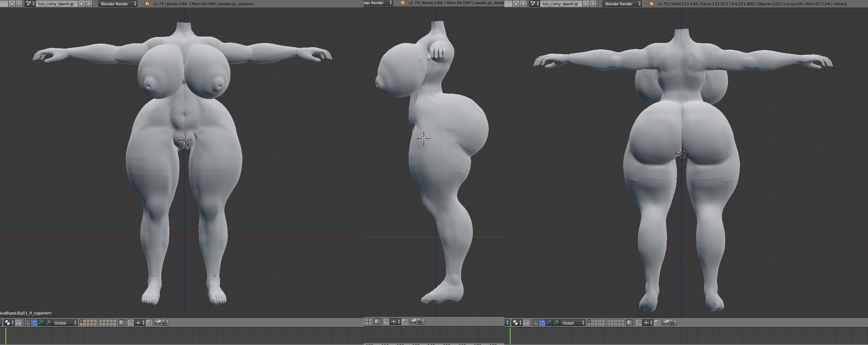868x345 pixels.
Task: Click Blender logo in middle header
Action: tap(402, 3)
